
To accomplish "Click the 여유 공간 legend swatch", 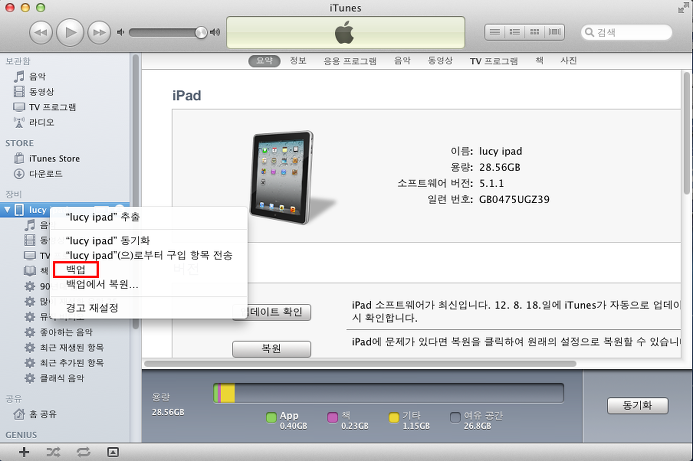I will [455, 417].
